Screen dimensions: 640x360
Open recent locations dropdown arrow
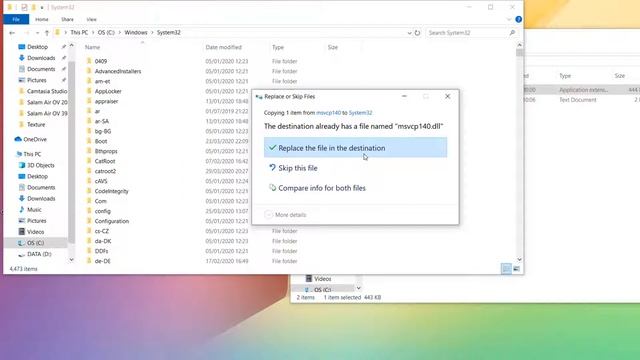tap(37, 33)
